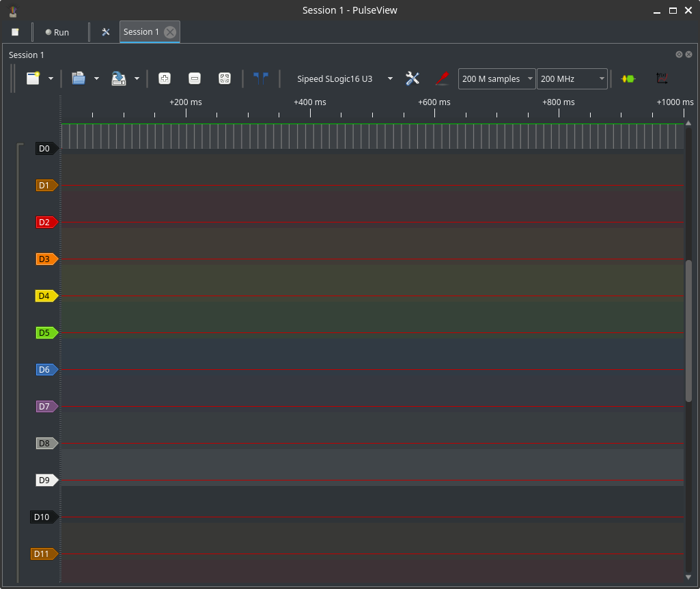Toggle the show cursors icon
The height and width of the screenshot is (589, 700).
pyautogui.click(x=261, y=78)
